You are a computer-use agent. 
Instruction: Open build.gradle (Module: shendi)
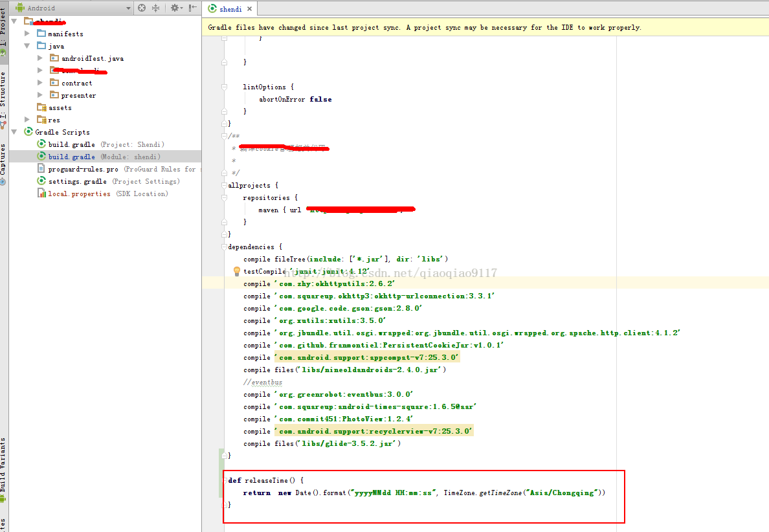pos(104,157)
